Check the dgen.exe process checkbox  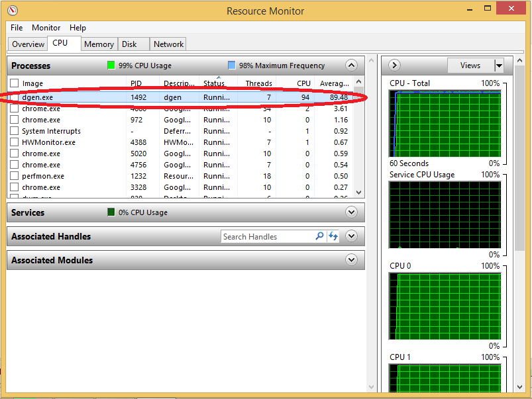[x=15, y=97]
